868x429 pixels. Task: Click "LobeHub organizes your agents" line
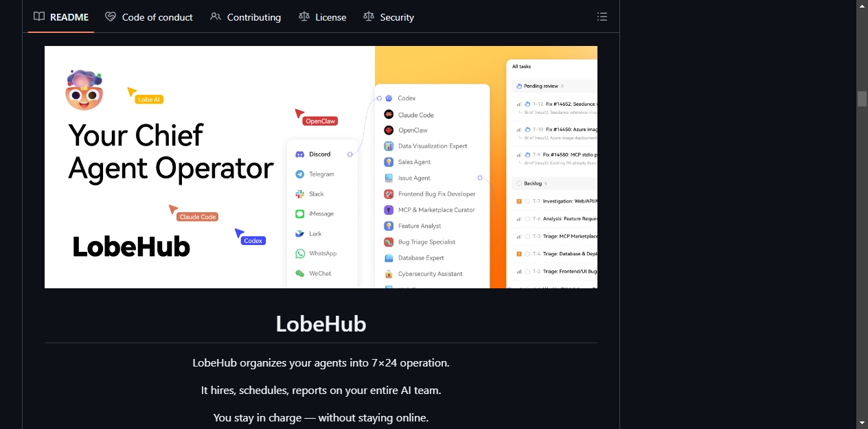[321, 362]
